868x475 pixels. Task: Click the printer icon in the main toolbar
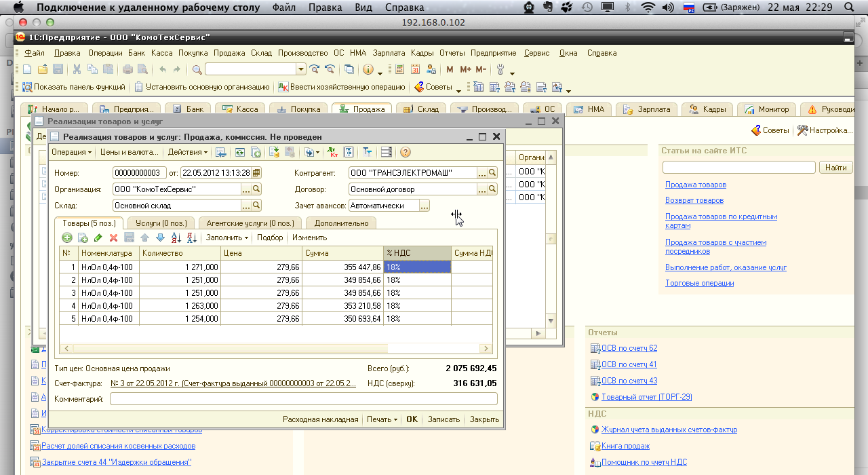pyautogui.click(x=127, y=69)
